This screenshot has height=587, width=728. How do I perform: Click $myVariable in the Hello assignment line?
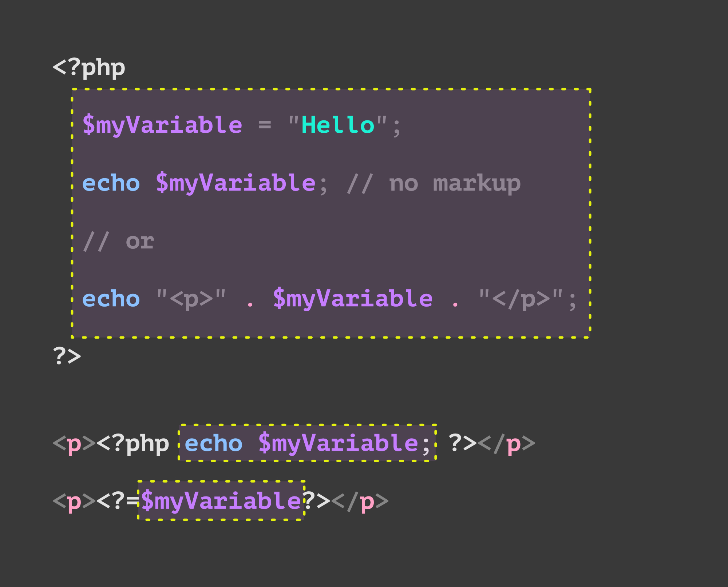tap(162, 125)
